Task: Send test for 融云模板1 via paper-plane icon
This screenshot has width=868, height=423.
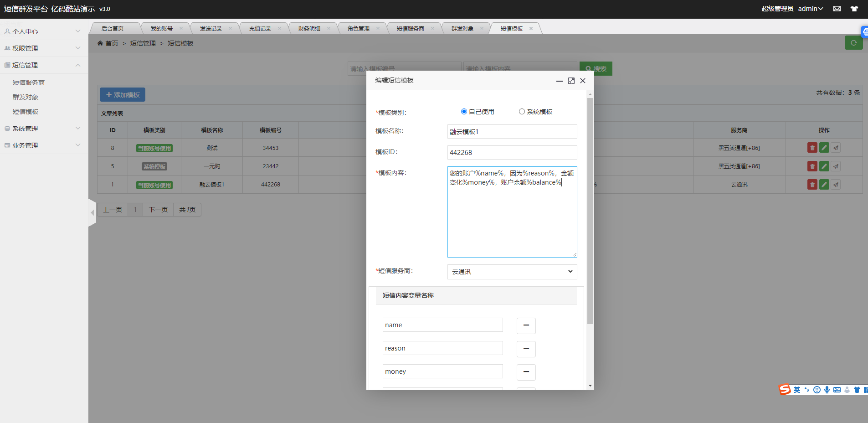Action: click(836, 185)
